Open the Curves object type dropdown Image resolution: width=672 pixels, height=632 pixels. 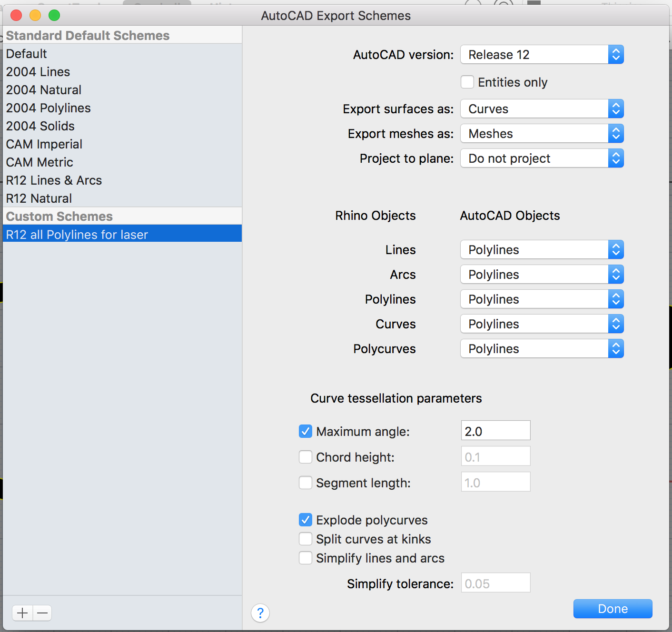pos(542,324)
